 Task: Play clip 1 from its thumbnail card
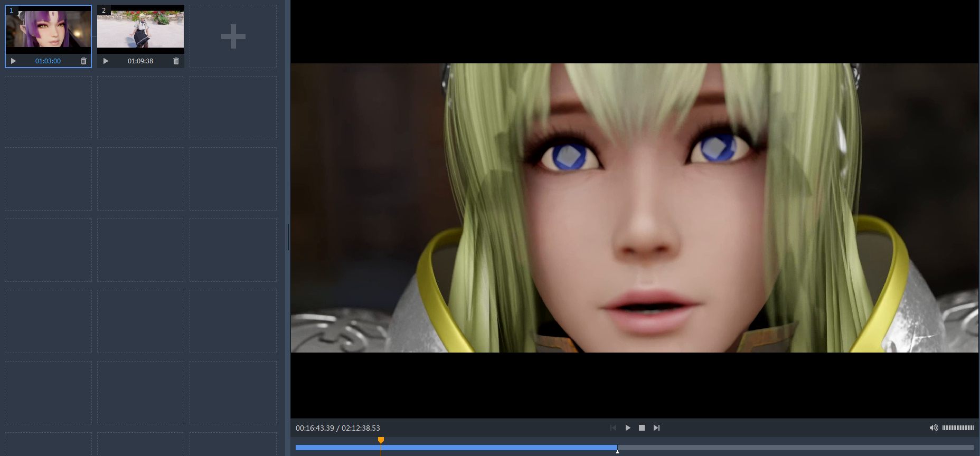tap(13, 61)
